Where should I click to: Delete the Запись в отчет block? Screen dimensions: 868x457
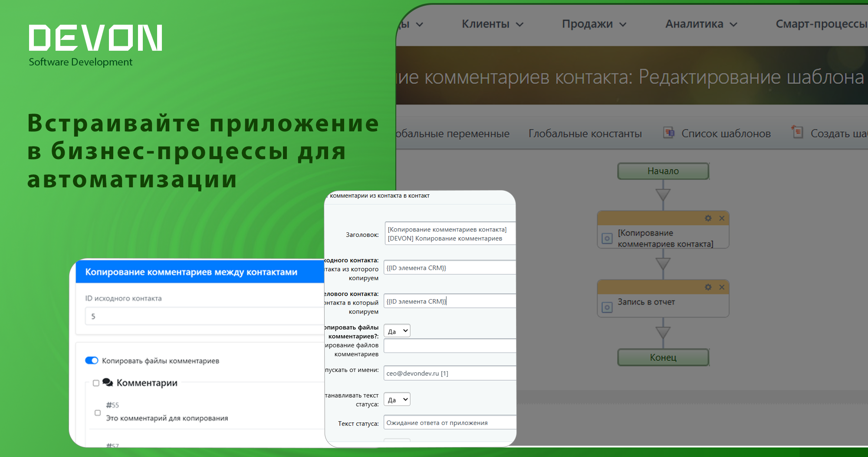coord(722,287)
